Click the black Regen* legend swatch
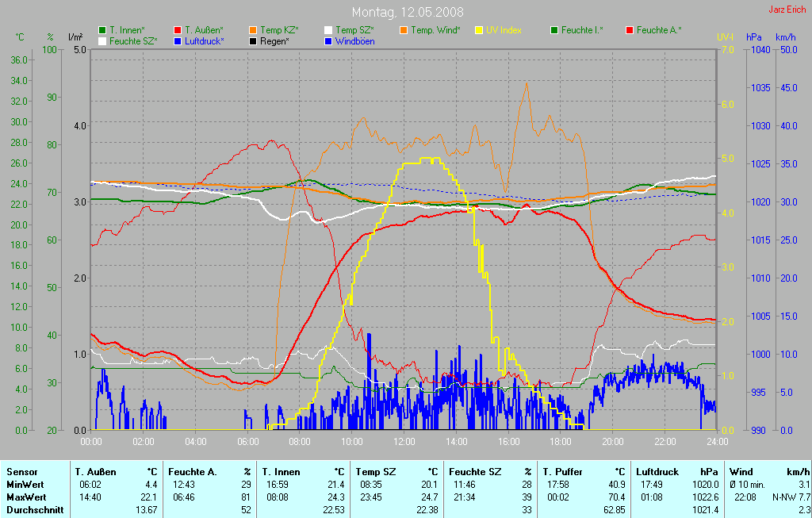This screenshot has height=518, width=812. (253, 41)
